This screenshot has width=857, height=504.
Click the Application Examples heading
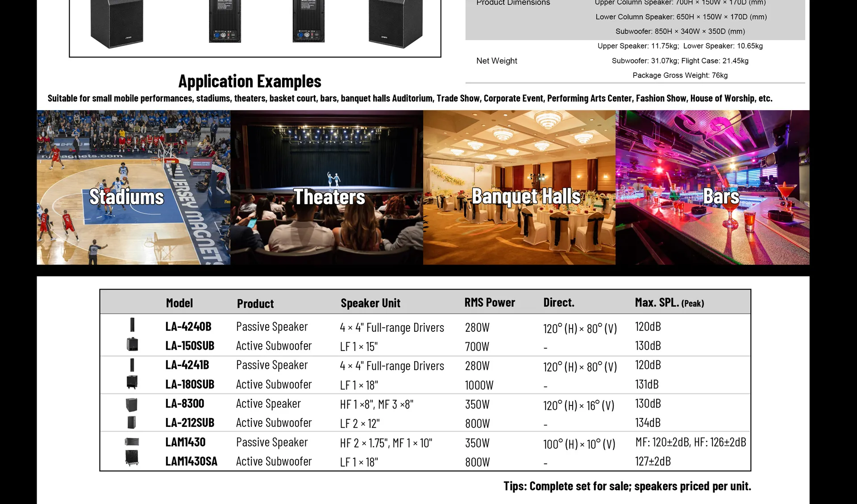pyautogui.click(x=250, y=81)
